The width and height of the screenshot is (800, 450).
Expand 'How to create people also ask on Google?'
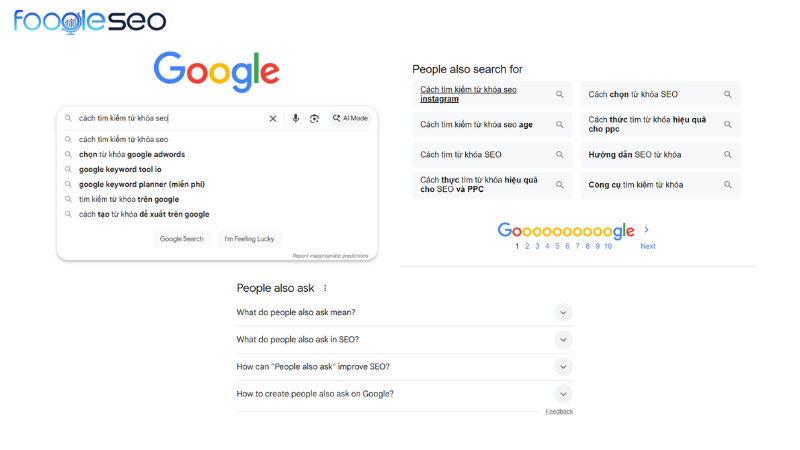tap(563, 394)
